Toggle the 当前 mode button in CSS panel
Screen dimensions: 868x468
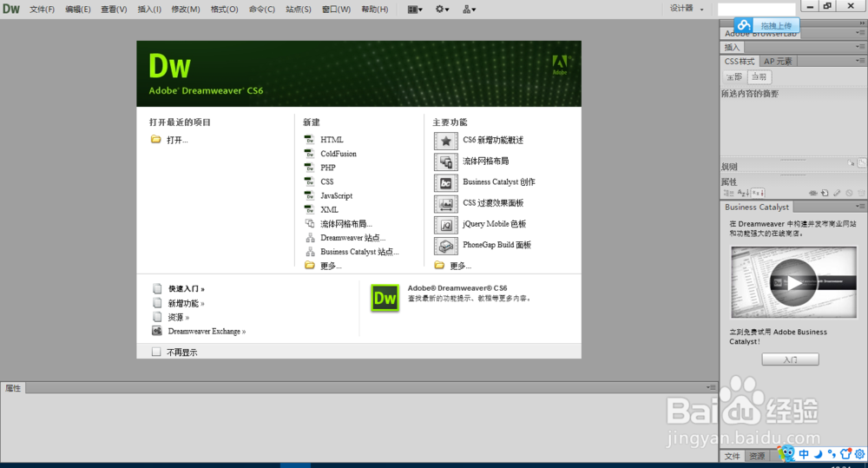[x=759, y=77]
